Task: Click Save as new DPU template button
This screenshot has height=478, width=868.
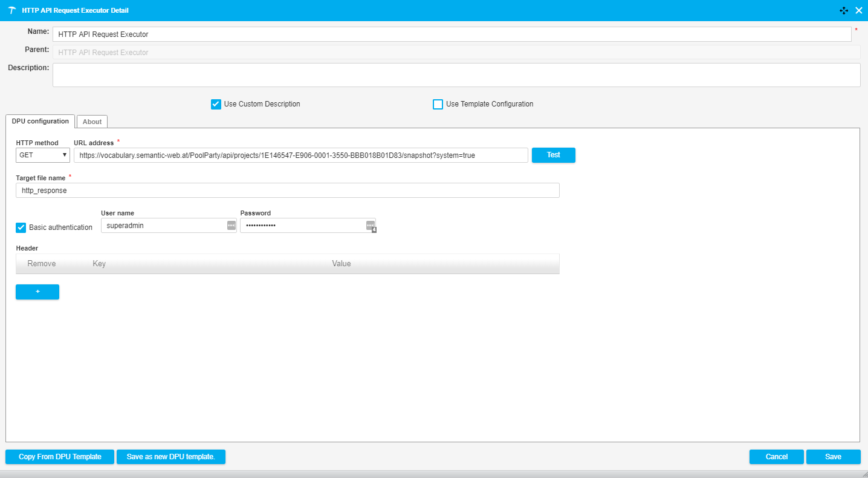Action: click(170, 457)
